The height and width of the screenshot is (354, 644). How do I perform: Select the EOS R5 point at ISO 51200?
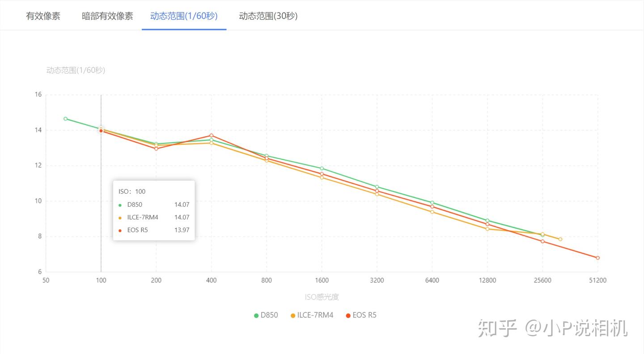click(597, 258)
